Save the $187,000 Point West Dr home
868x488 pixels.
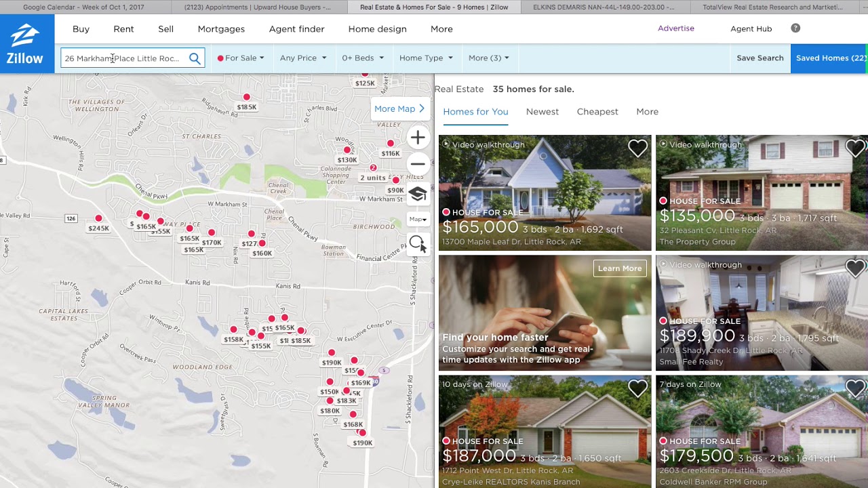637,388
